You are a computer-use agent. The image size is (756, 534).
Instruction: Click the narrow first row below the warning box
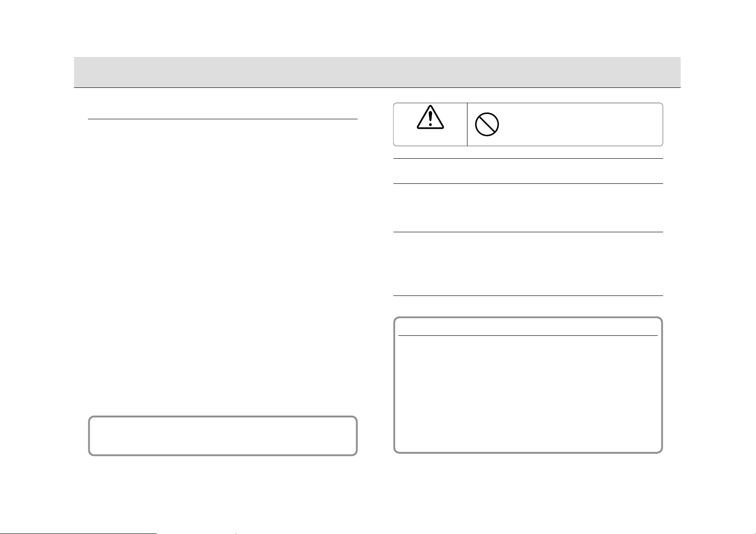pyautogui.click(x=528, y=171)
